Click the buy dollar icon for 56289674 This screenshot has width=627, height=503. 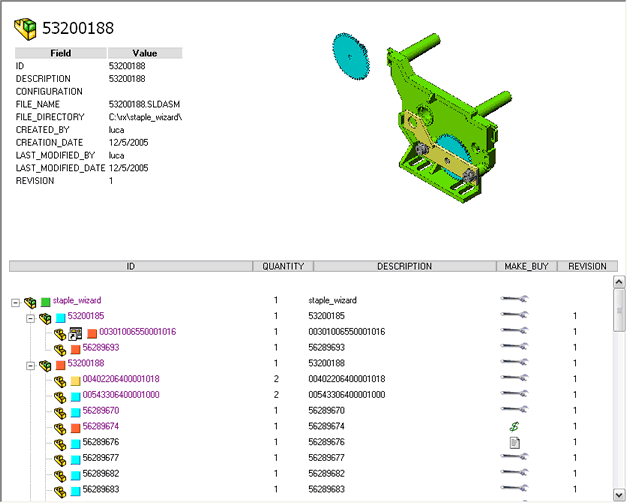[x=514, y=427]
